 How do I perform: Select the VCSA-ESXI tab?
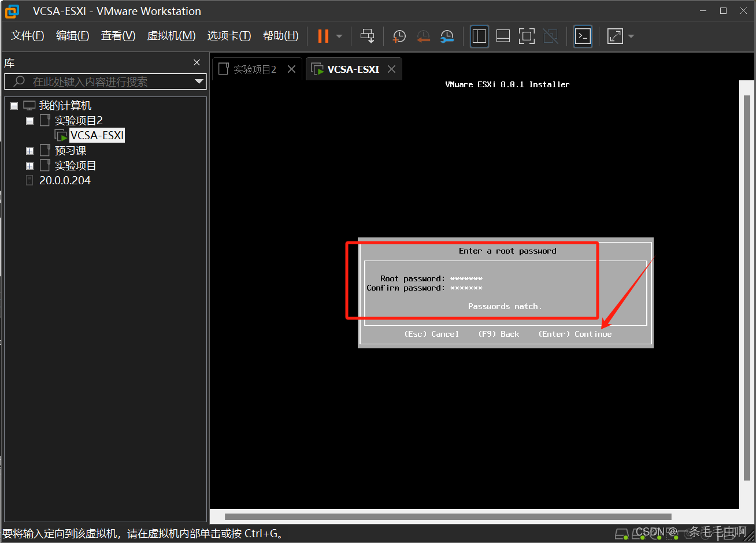[353, 69]
